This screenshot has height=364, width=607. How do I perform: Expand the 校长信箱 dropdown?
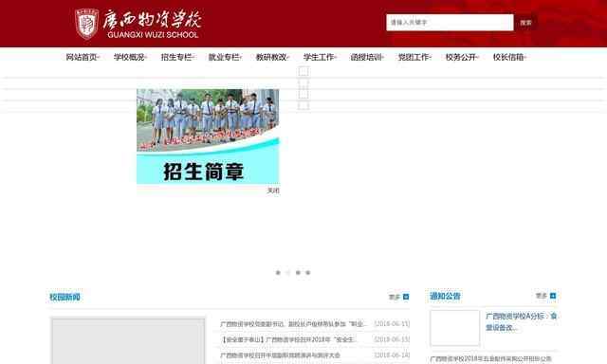click(509, 57)
